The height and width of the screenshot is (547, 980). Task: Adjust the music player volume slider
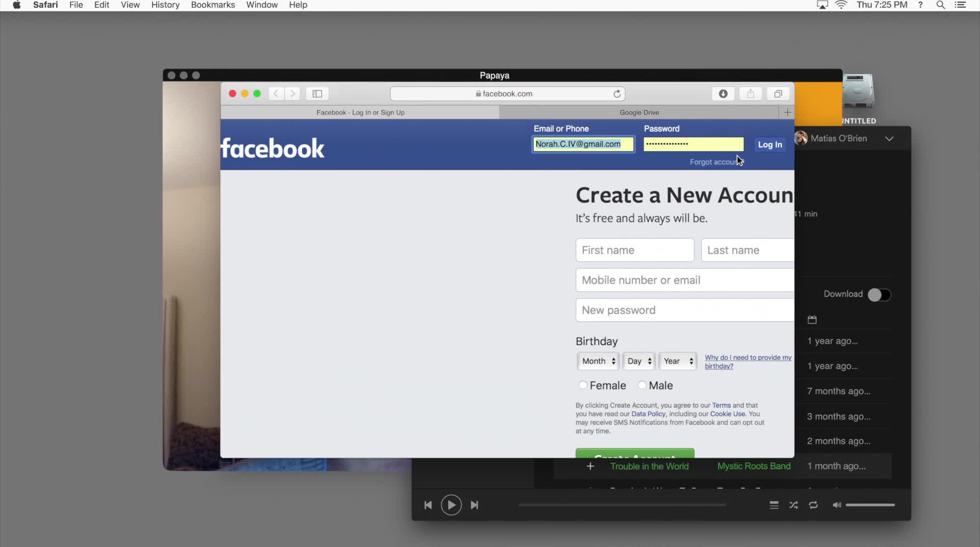click(870, 505)
